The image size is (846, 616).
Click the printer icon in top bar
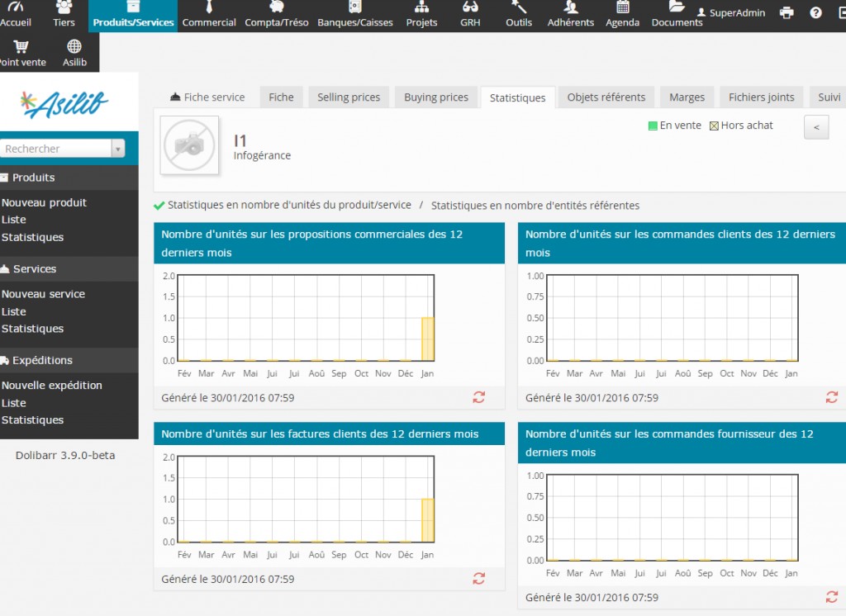click(x=787, y=13)
